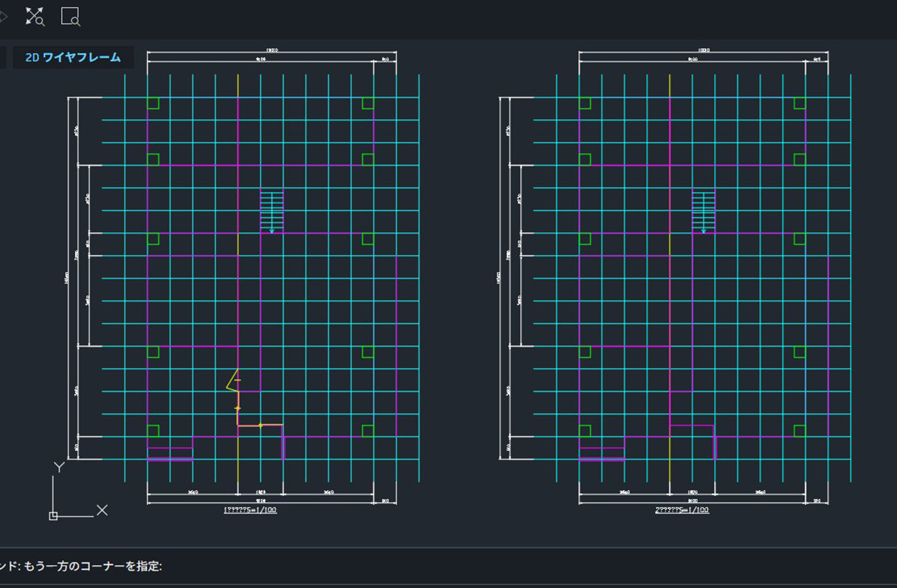Click the Y axis label of UCS icon
Image resolution: width=897 pixels, height=588 pixels.
click(x=59, y=467)
